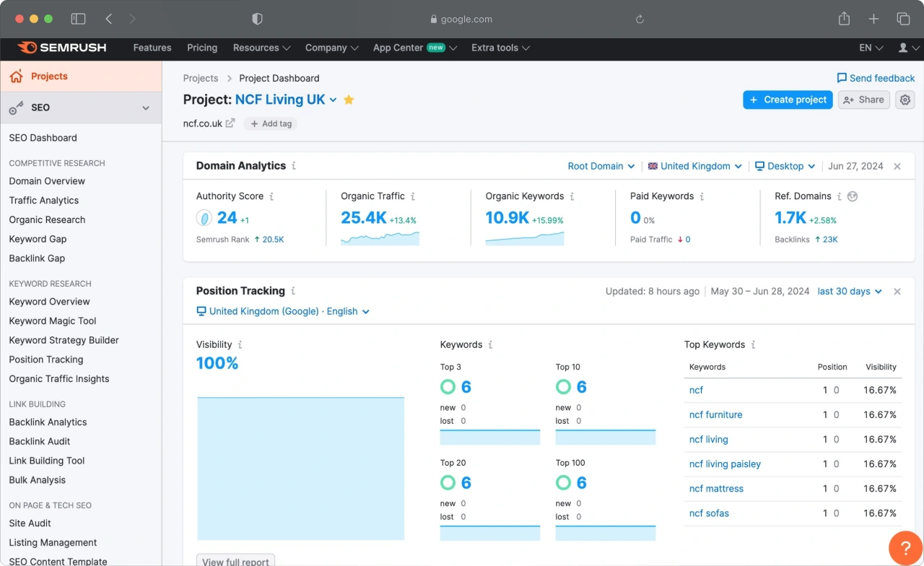Screen dimensions: 924x566
Task: Collapse the SEO sidebar section
Action: 146,108
